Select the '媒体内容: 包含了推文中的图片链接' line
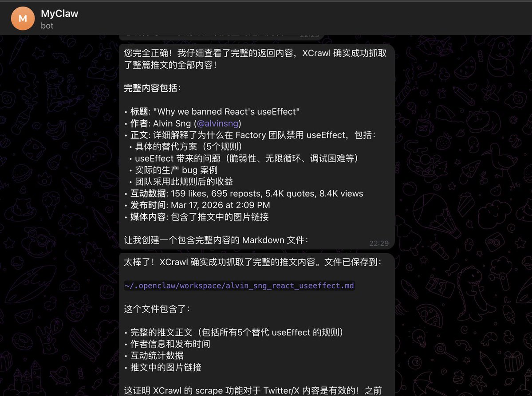532x396 pixels. (x=197, y=217)
